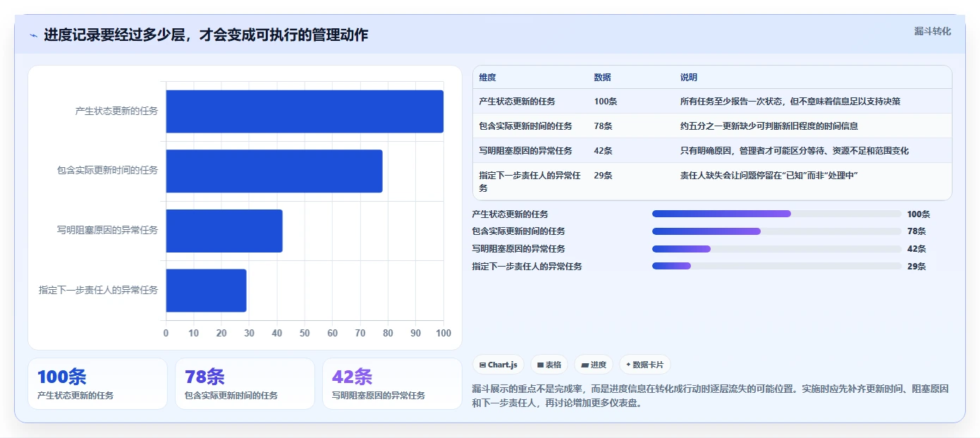This screenshot has height=438, width=980.
Task: Click the progress row label 产生状态更新的任务
Action: (510, 214)
